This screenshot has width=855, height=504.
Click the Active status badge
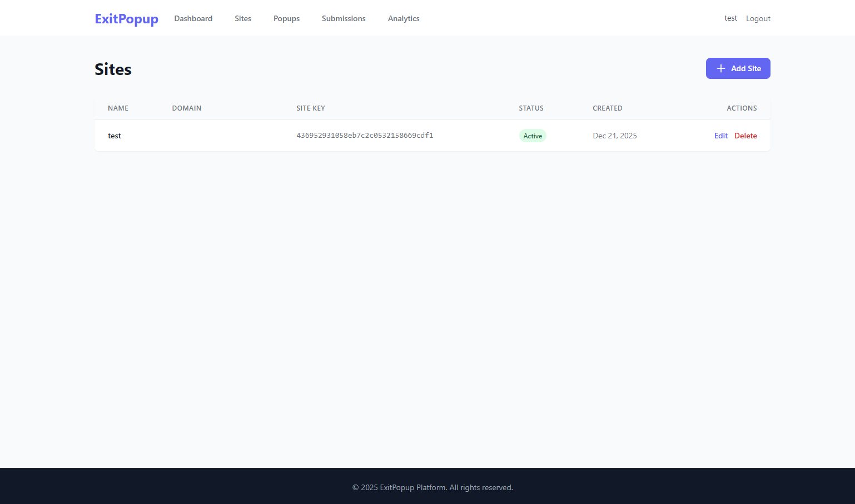point(532,136)
